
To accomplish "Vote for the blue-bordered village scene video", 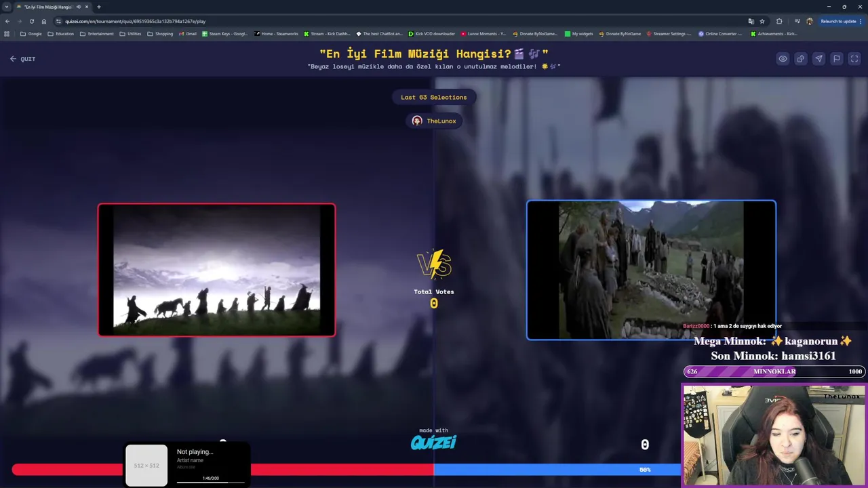I will tap(651, 270).
